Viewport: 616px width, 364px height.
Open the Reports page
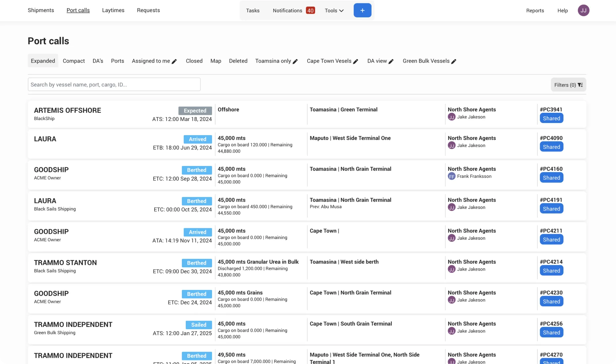pyautogui.click(x=535, y=10)
